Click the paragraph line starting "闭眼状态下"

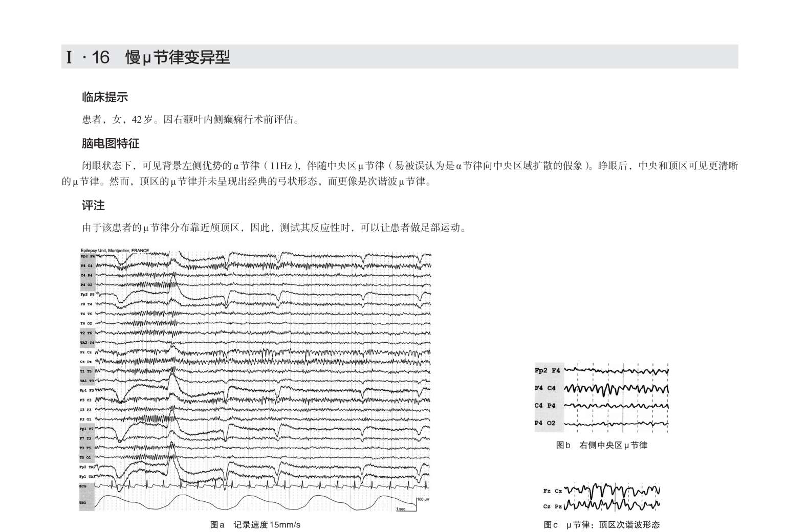tap(410, 166)
